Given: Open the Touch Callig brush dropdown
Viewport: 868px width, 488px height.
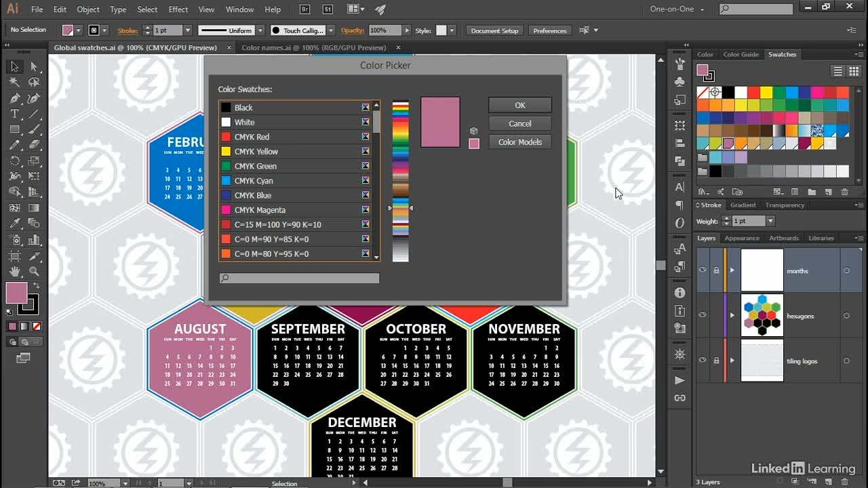Looking at the screenshot, I should (x=331, y=30).
